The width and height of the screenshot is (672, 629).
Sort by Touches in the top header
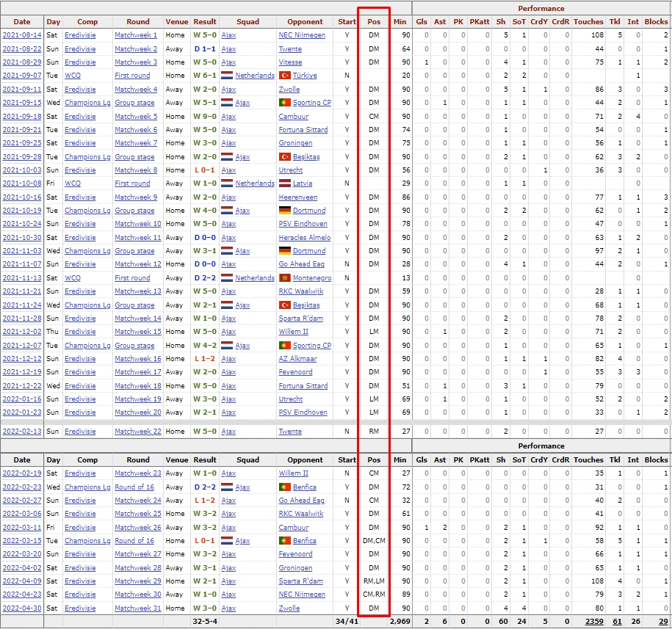[x=588, y=22]
